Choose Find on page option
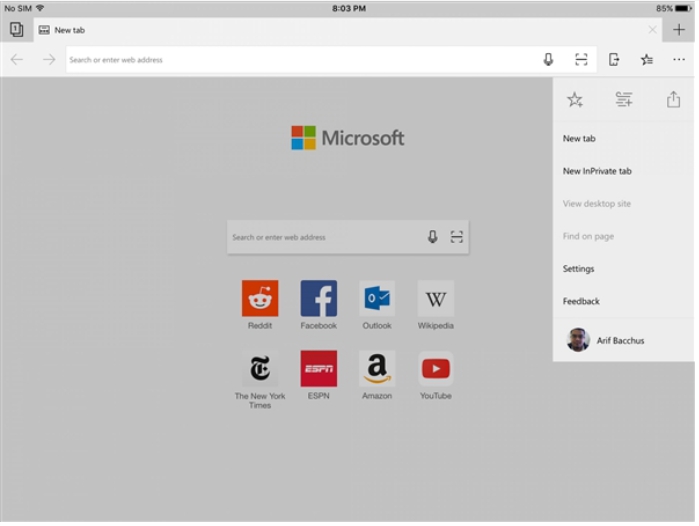Image resolution: width=699 pixels, height=526 pixels. [x=624, y=236]
